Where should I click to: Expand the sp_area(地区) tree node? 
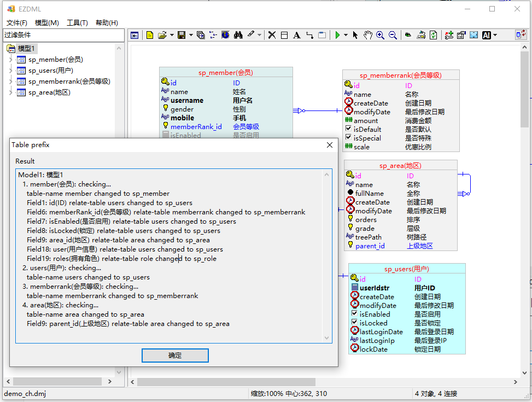tap(11, 92)
